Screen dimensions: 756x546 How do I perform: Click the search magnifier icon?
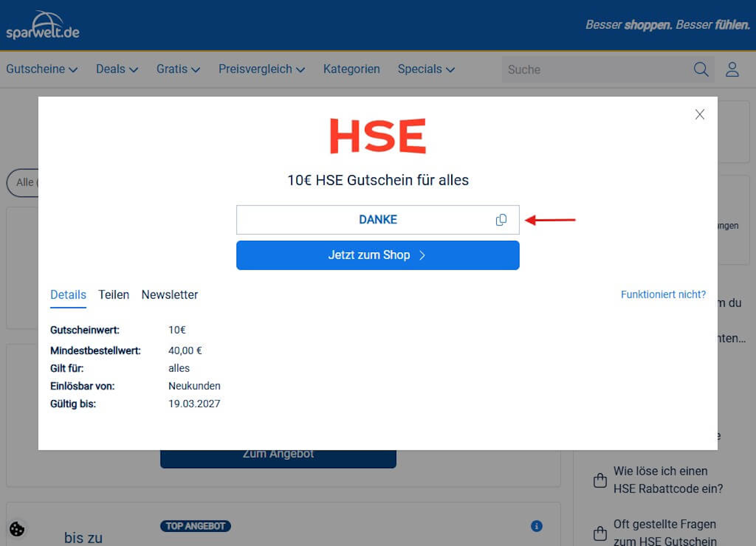click(701, 69)
